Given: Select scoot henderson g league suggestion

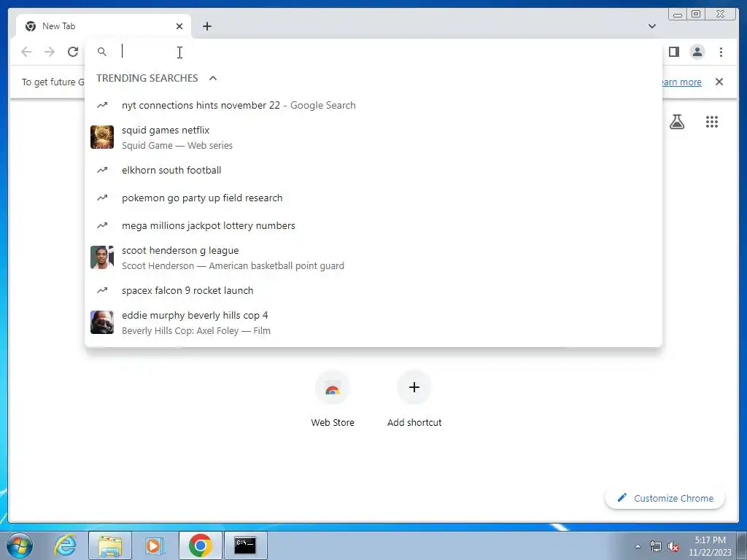Looking at the screenshot, I should [373, 257].
